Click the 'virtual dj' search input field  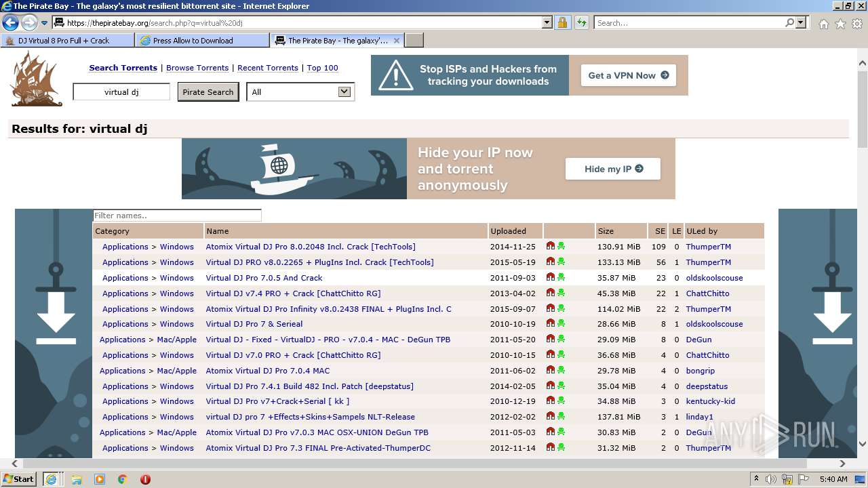point(121,91)
